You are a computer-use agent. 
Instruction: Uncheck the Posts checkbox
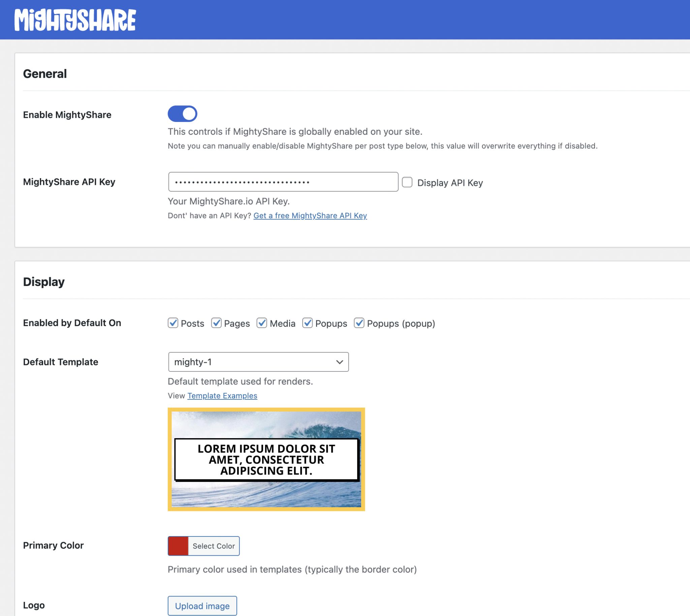[173, 324]
